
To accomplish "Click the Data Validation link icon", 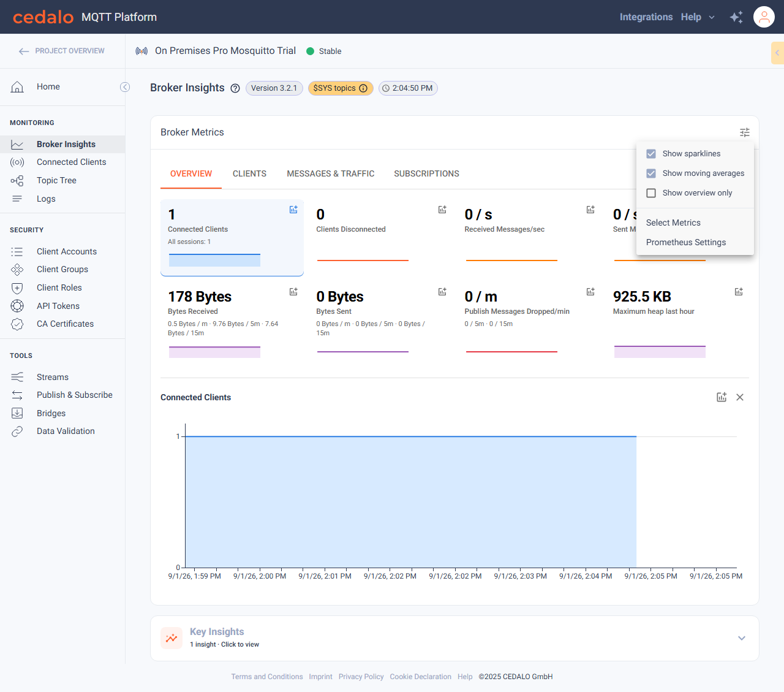I will [17, 432].
